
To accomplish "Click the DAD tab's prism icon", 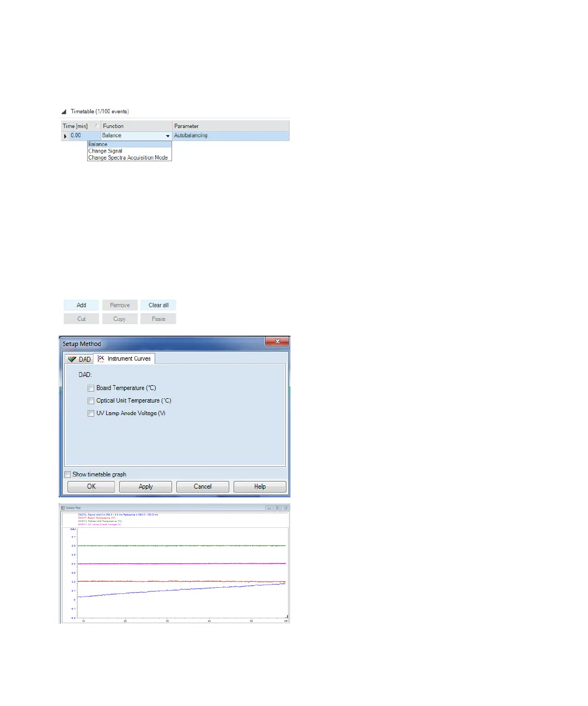I will [72, 360].
